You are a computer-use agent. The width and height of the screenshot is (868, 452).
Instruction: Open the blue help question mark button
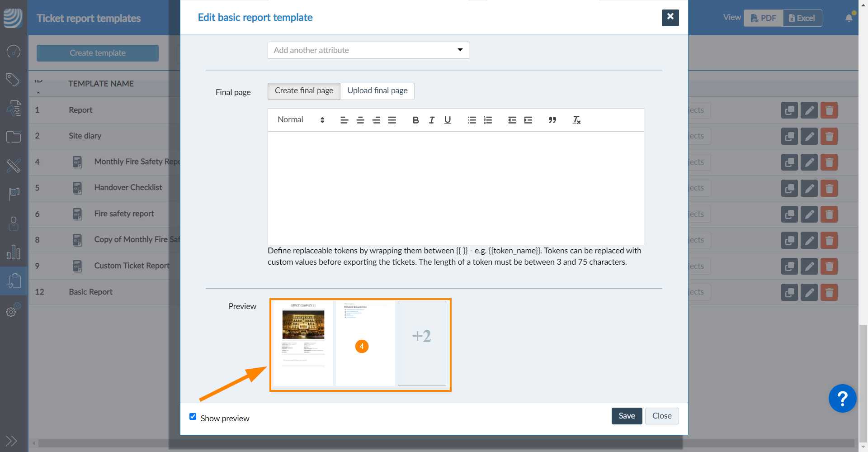(x=842, y=399)
